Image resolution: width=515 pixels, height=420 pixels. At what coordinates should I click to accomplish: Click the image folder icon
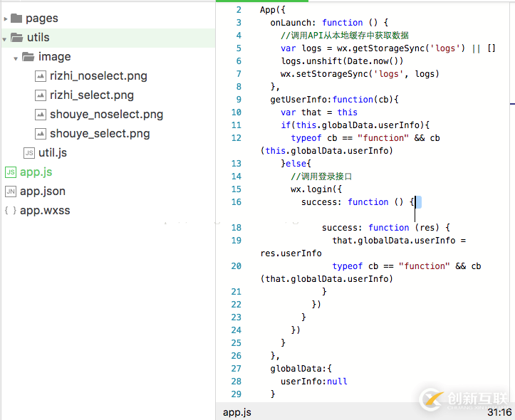click(x=28, y=57)
